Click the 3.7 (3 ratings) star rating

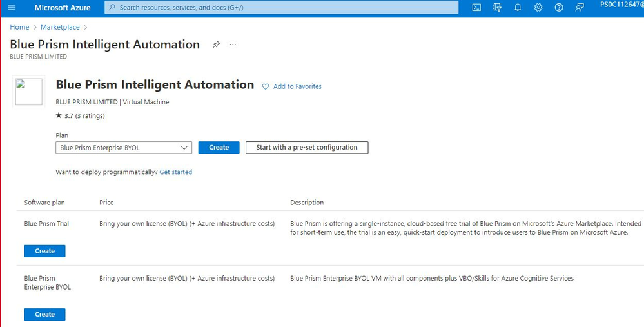click(x=80, y=116)
